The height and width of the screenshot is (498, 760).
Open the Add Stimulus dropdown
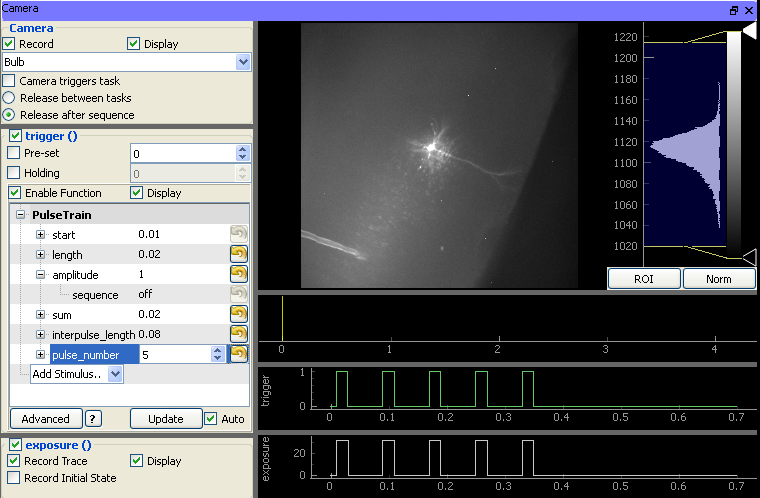point(115,374)
